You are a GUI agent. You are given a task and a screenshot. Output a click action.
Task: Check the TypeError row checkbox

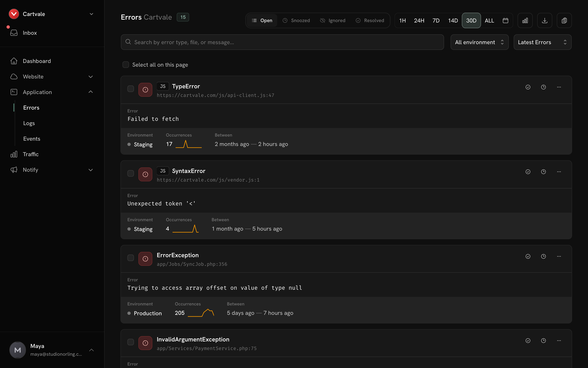point(131,89)
